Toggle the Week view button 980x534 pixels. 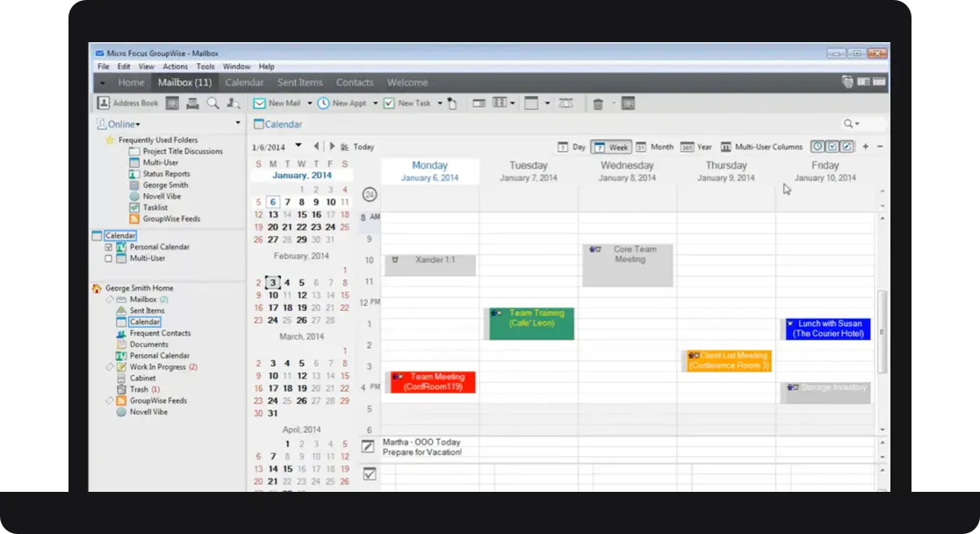(610, 147)
